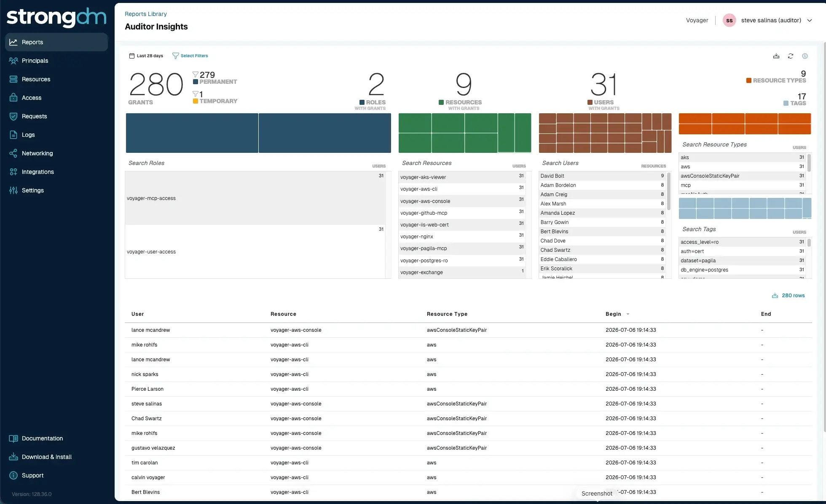Open Requests shield icon
The height and width of the screenshot is (504, 826).
13,116
